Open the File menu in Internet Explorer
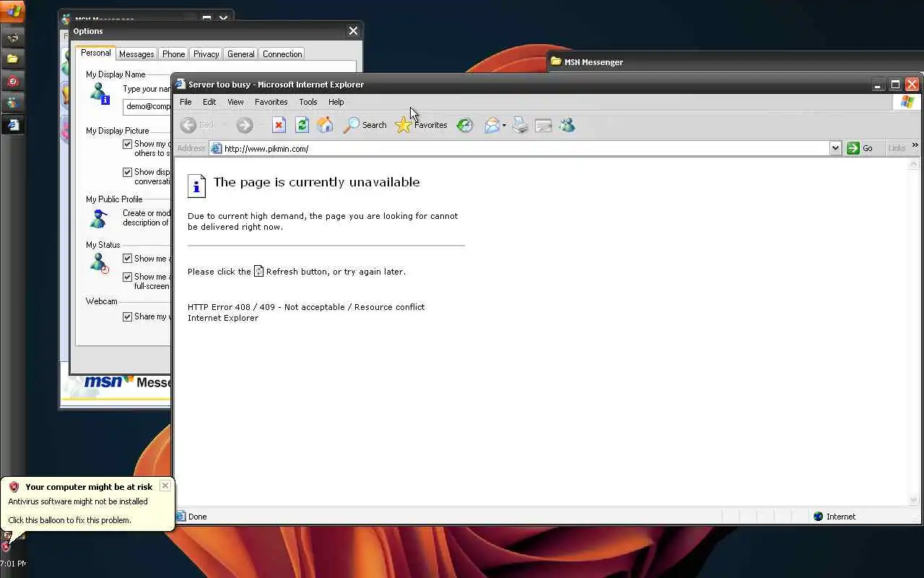Screen dimensions: 924x578 pyautogui.click(x=186, y=102)
